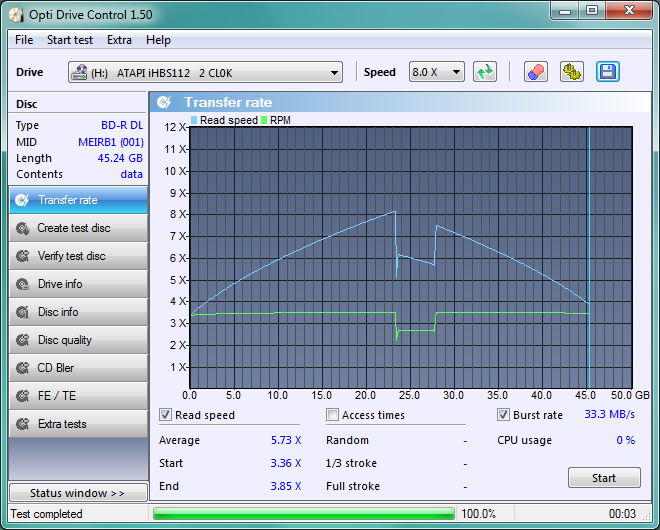The image size is (660, 530).
Task: Select the Transfer rate sidebar tab
Action: (x=78, y=200)
